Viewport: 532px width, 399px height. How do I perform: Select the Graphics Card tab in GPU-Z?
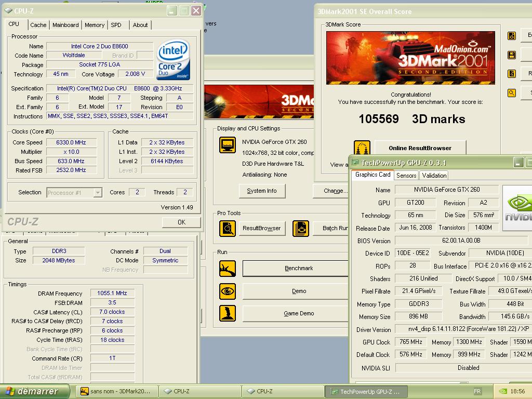click(373, 175)
